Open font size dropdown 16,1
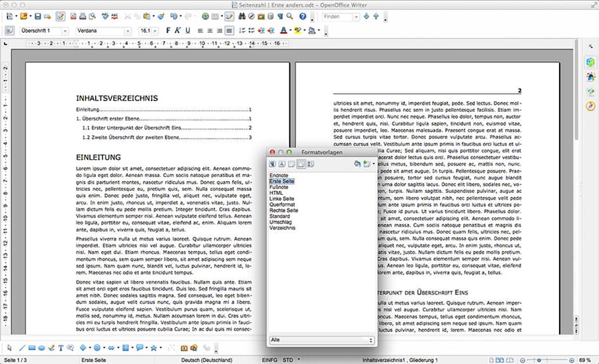This screenshot has height=364, width=599. coord(155,31)
